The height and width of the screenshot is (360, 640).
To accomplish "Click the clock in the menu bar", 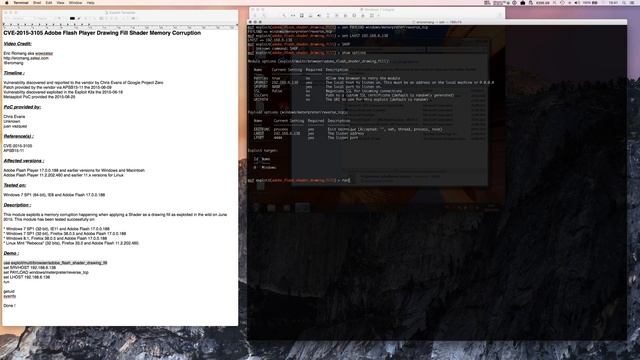I will tap(613, 2).
